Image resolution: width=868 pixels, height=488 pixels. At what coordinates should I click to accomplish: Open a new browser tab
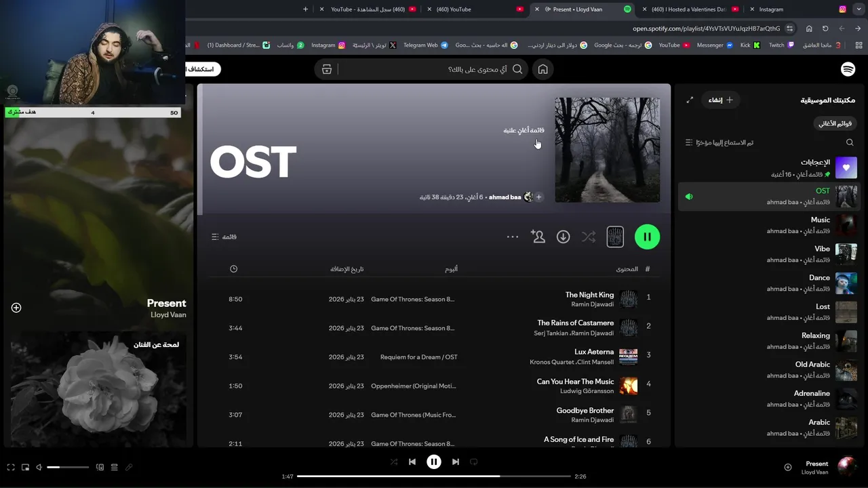point(305,9)
